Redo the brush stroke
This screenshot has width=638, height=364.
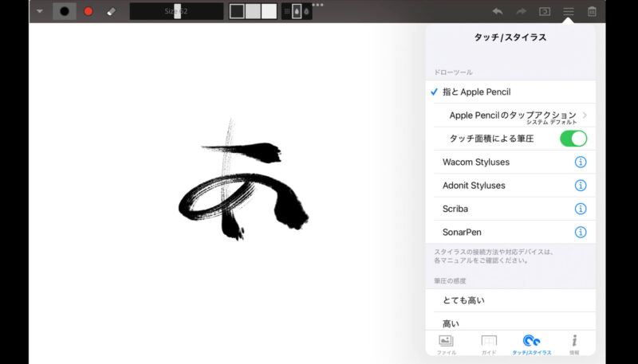521,11
